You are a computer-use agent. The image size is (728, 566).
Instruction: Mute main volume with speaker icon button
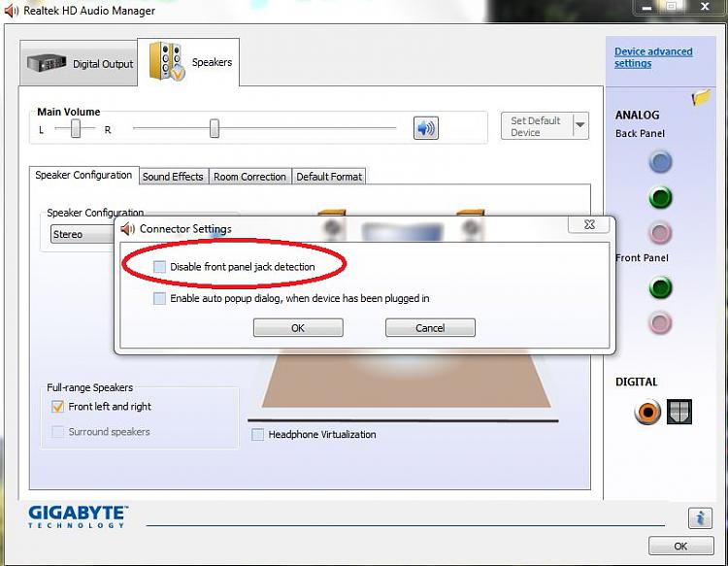[425, 128]
